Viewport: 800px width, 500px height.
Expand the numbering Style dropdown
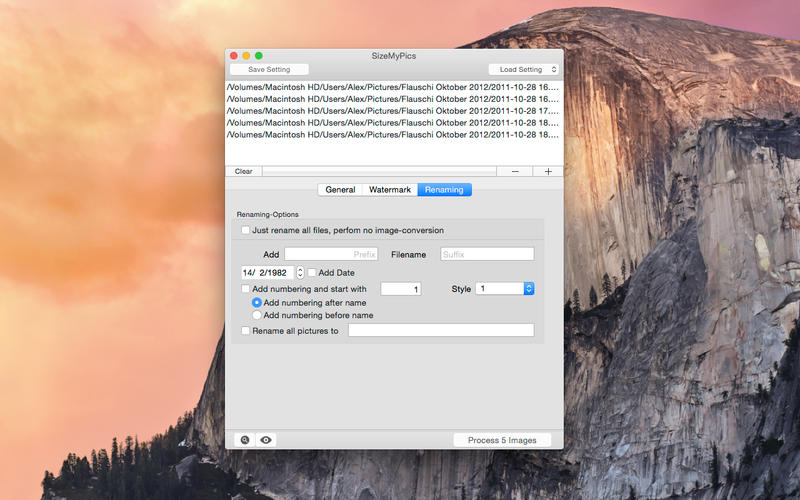tap(505, 289)
